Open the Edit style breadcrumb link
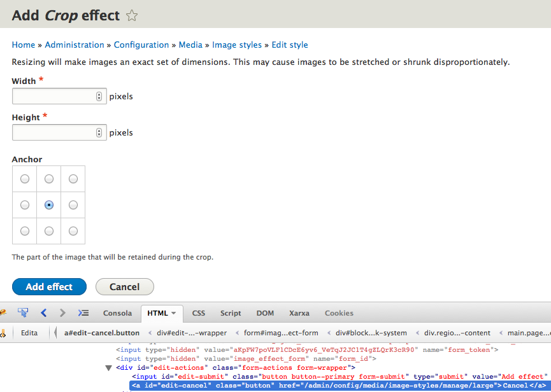The image size is (551, 392). [290, 45]
